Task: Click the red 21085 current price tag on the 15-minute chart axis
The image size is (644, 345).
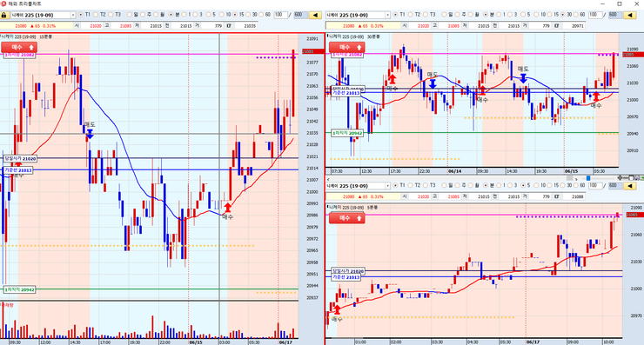Action: pyautogui.click(x=312, y=51)
